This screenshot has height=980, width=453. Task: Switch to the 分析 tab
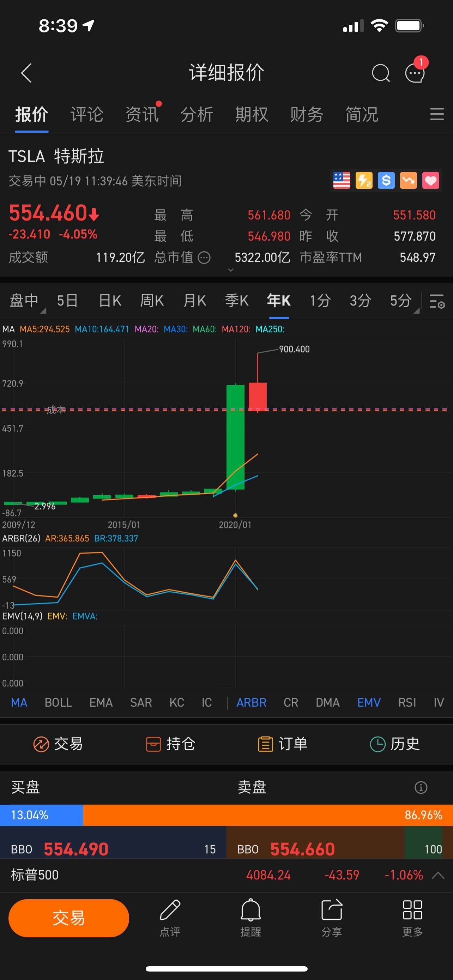197,115
